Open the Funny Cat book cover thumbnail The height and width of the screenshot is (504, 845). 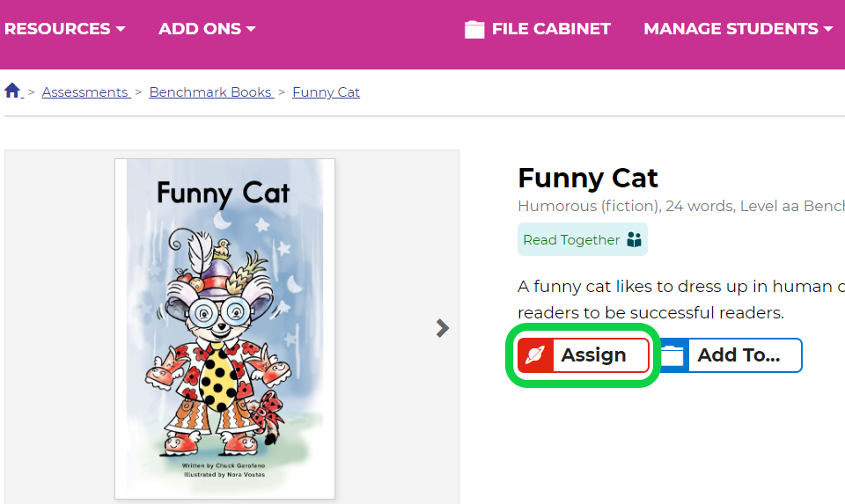[x=224, y=328]
